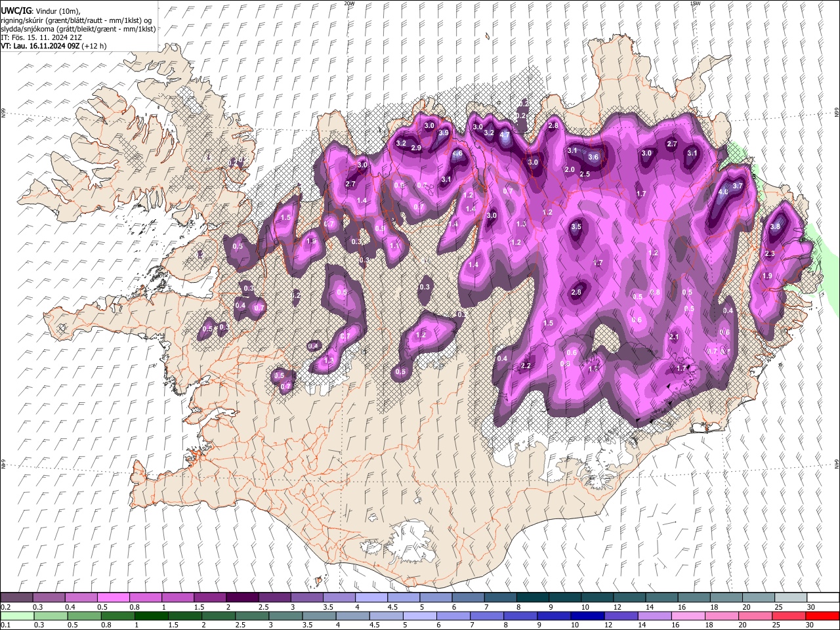Click the 3.6 snowfall value on the map
This screenshot has width=840, height=630.
point(593,157)
